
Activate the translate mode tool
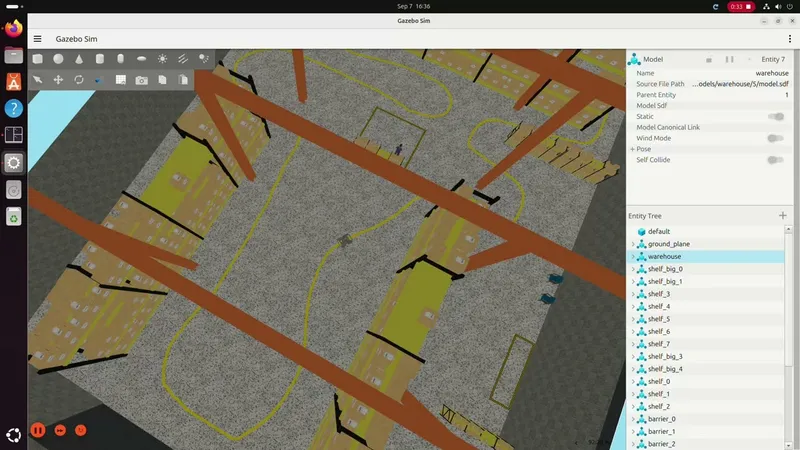[58, 80]
